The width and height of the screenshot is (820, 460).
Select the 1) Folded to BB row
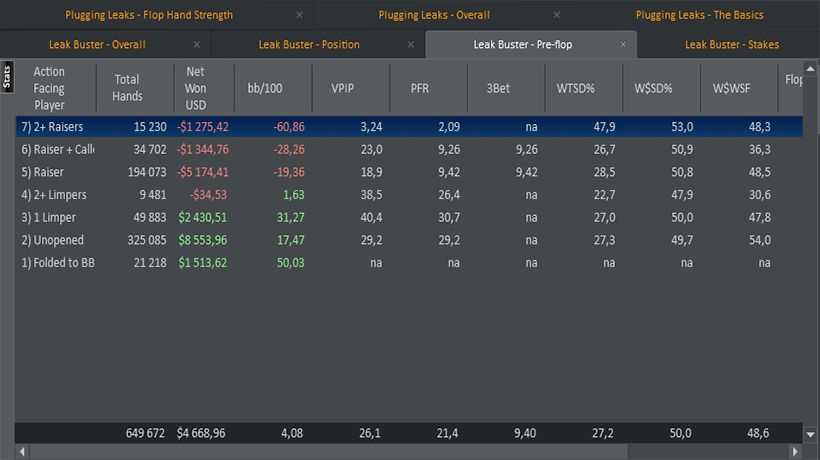409,262
